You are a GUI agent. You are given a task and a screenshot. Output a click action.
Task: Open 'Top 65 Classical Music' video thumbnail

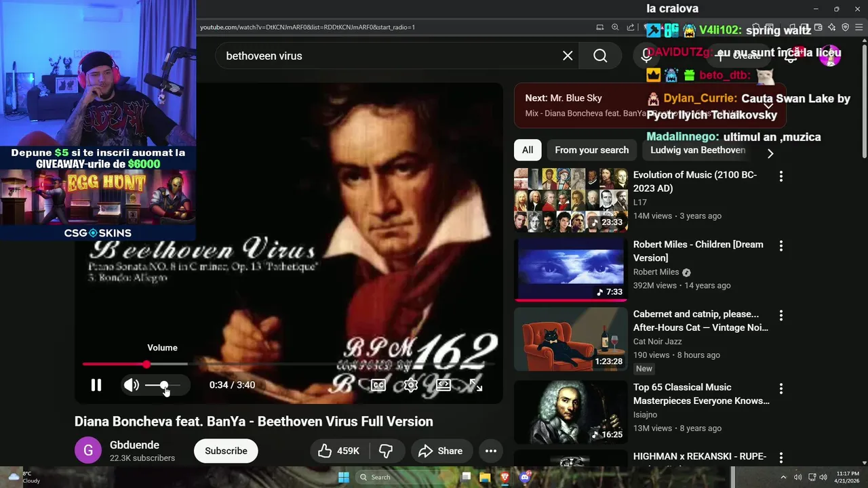click(571, 412)
